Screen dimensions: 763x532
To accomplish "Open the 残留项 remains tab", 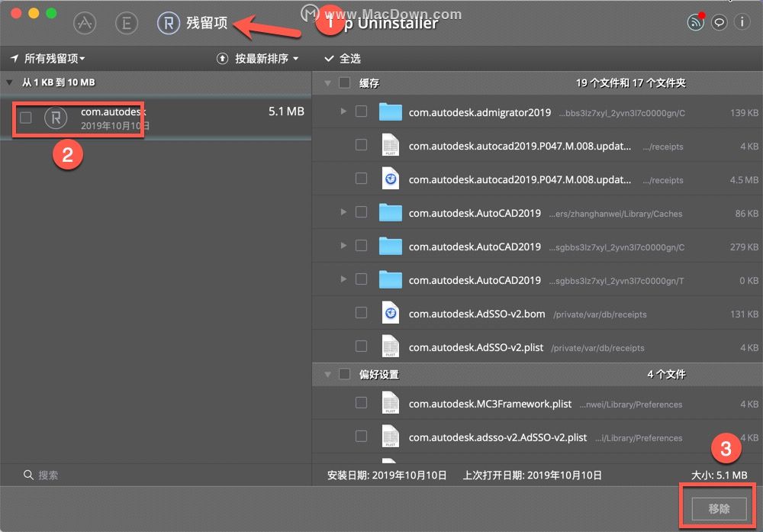I will (193, 23).
